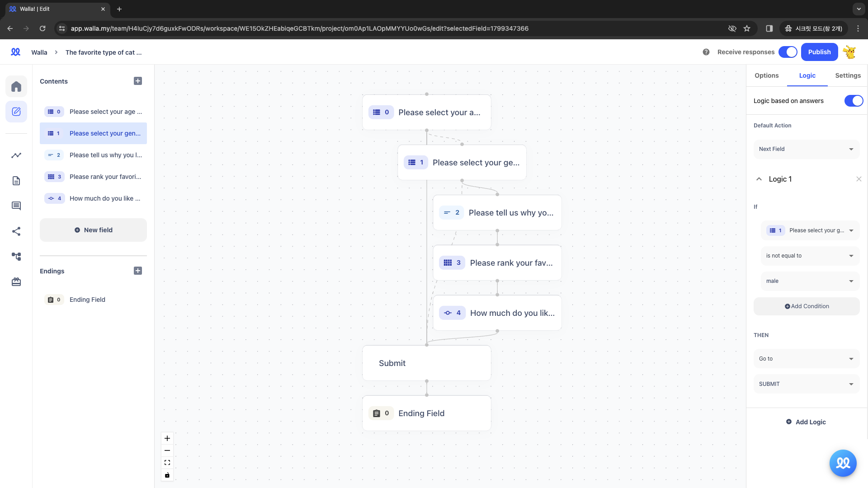Open the results document icon in sidebar
The image size is (868, 488).
16,181
